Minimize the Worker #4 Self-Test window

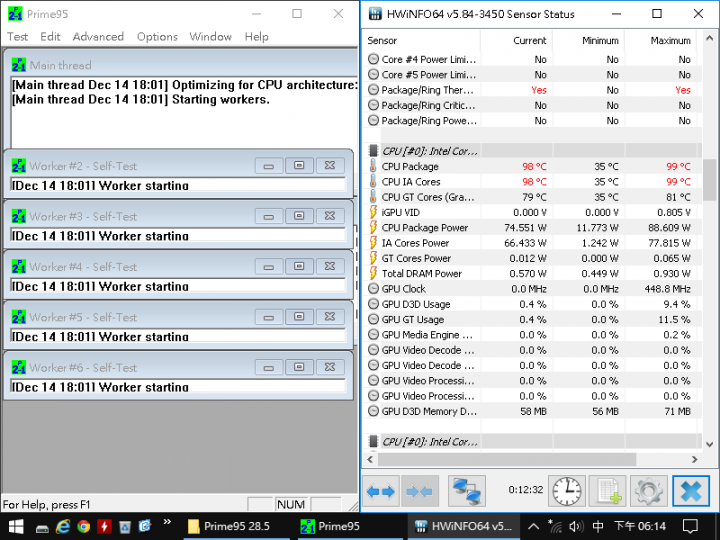coord(269,267)
